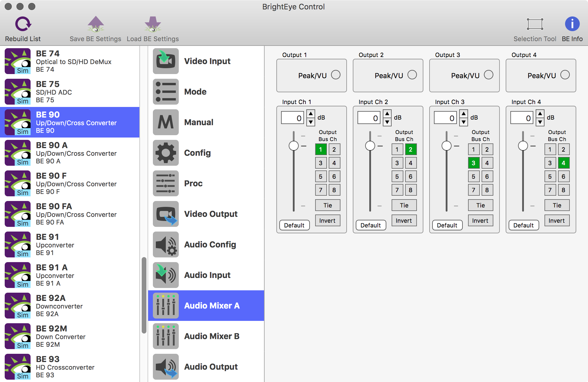This screenshot has width=588, height=382.
Task: Activate the Selection Tool icon
Action: coord(535,24)
